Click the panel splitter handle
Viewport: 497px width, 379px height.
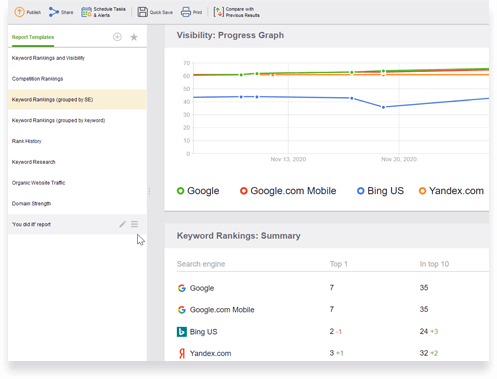[x=149, y=191]
